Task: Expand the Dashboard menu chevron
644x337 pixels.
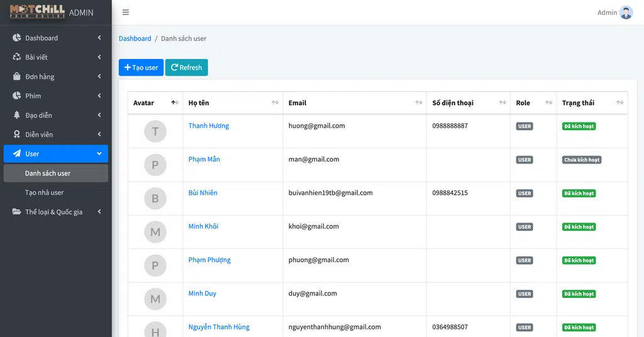Action: (x=99, y=38)
